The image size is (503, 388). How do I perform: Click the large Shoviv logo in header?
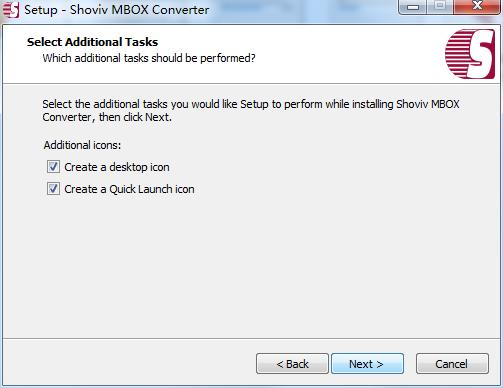pos(470,54)
